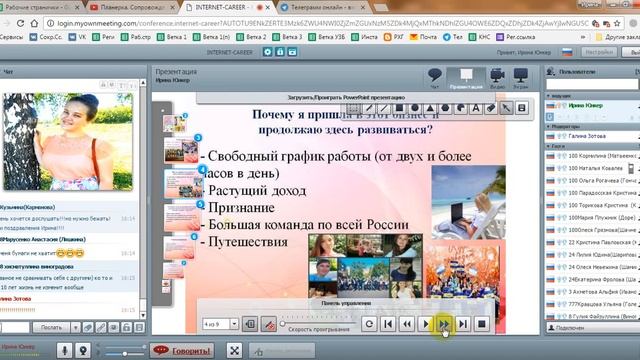640x360 pixels.
Task: Jump to the last slide
Action: [463, 324]
